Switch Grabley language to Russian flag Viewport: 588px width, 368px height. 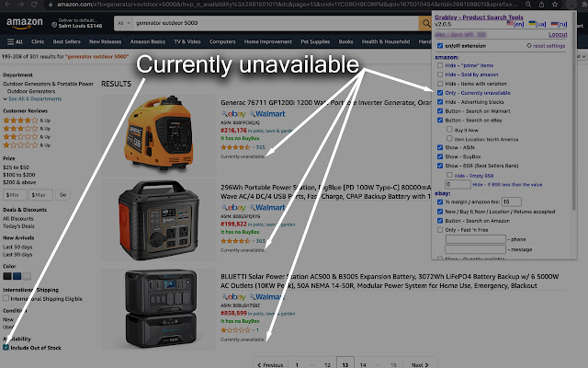559,24
